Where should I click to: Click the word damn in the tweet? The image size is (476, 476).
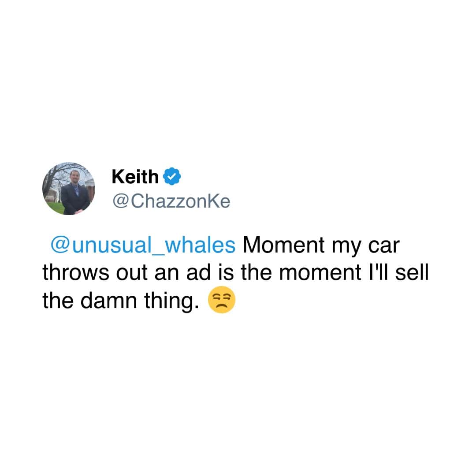(x=109, y=300)
